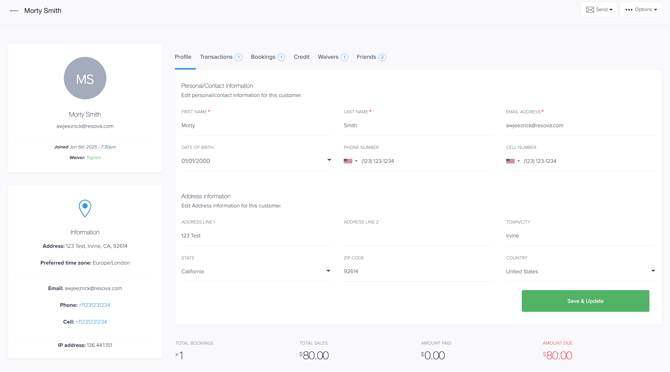Open the Options dropdown menu
Screen dimensions: 670x372
(x=641, y=9)
